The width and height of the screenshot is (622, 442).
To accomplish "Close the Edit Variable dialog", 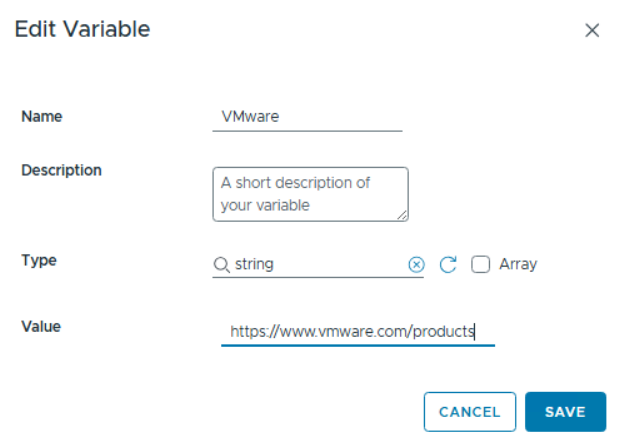I will pos(592,30).
